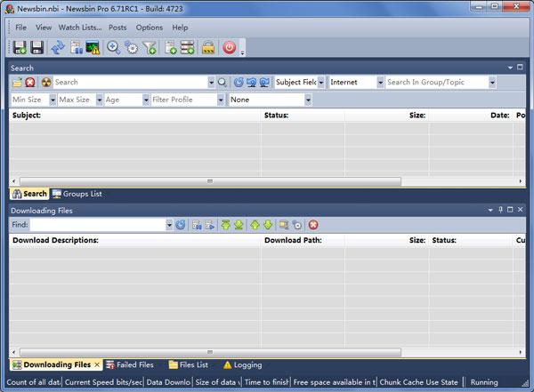Click the first blue circular refresh search icon
This screenshot has width=534, height=392.
click(x=239, y=83)
